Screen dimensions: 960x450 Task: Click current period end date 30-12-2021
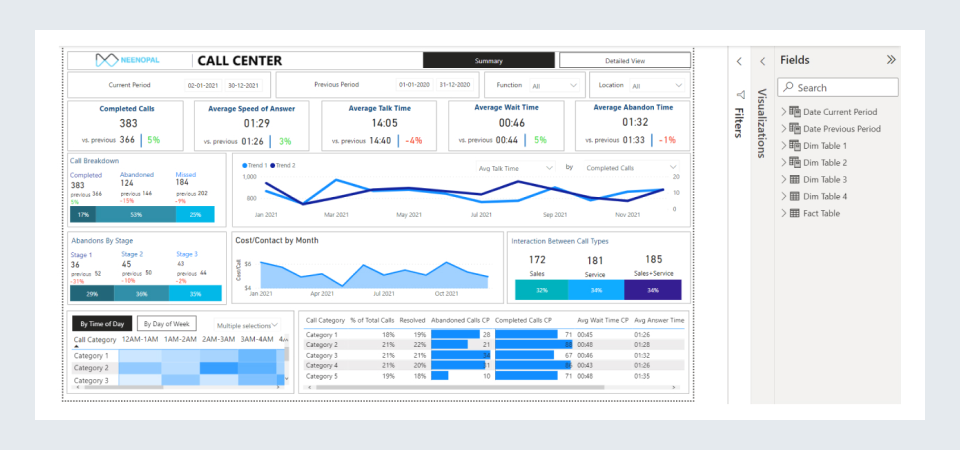click(x=243, y=85)
